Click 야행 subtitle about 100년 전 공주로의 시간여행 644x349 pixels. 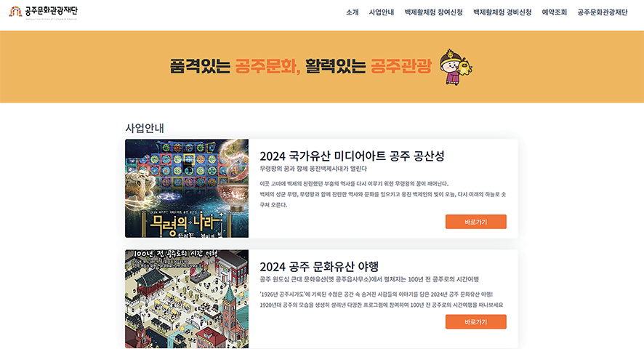[369, 279]
